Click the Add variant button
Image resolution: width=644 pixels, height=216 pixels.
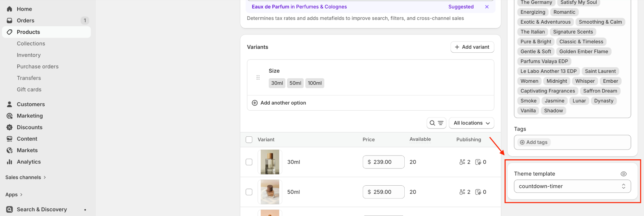(472, 47)
